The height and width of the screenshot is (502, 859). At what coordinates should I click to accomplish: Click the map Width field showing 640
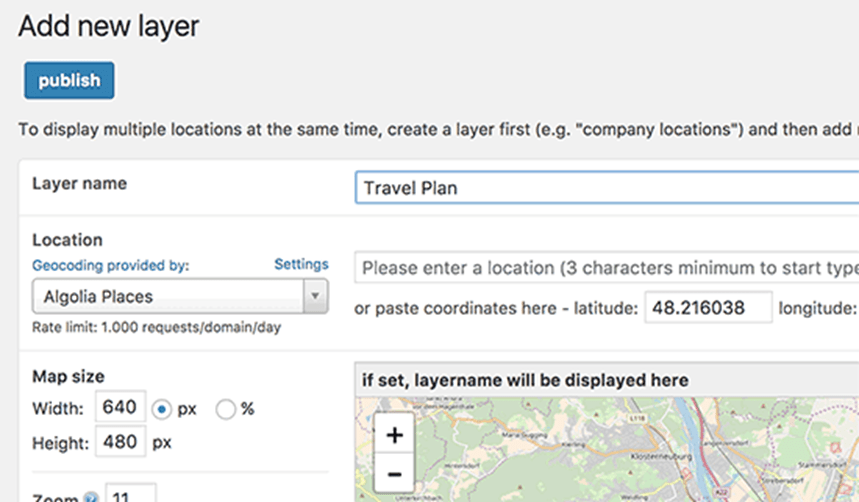coord(121,408)
